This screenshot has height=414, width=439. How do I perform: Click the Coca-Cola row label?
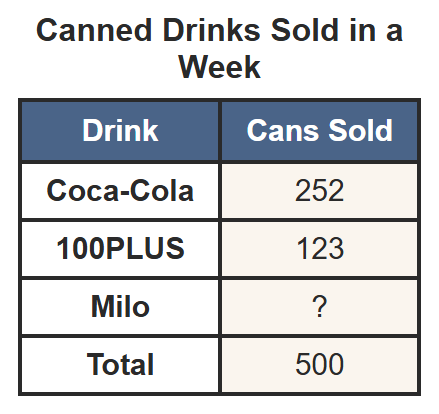coord(120,191)
